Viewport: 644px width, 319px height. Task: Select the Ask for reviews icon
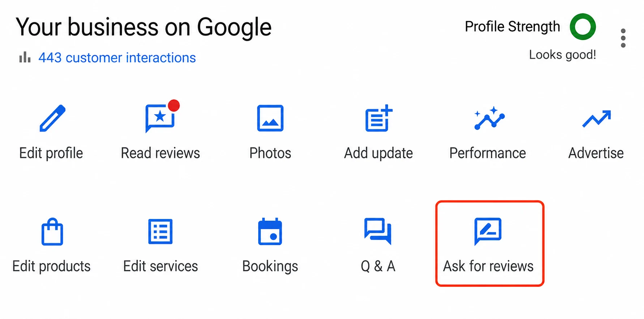point(488,231)
